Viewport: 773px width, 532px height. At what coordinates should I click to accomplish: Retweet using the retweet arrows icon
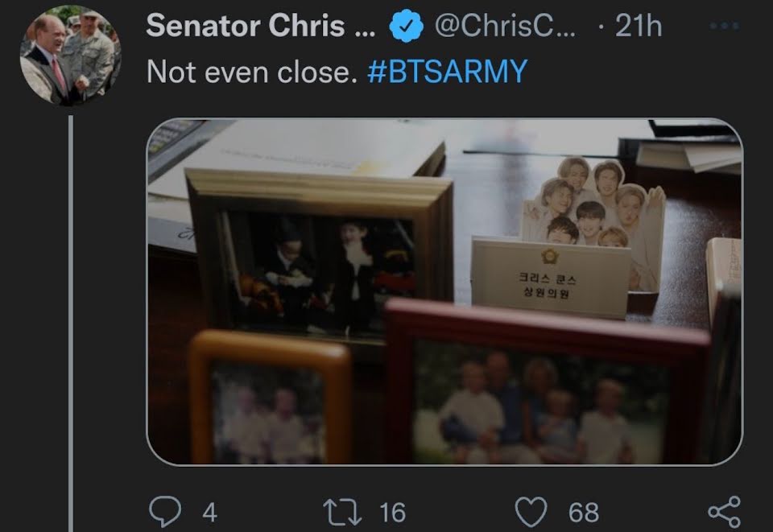point(342,513)
